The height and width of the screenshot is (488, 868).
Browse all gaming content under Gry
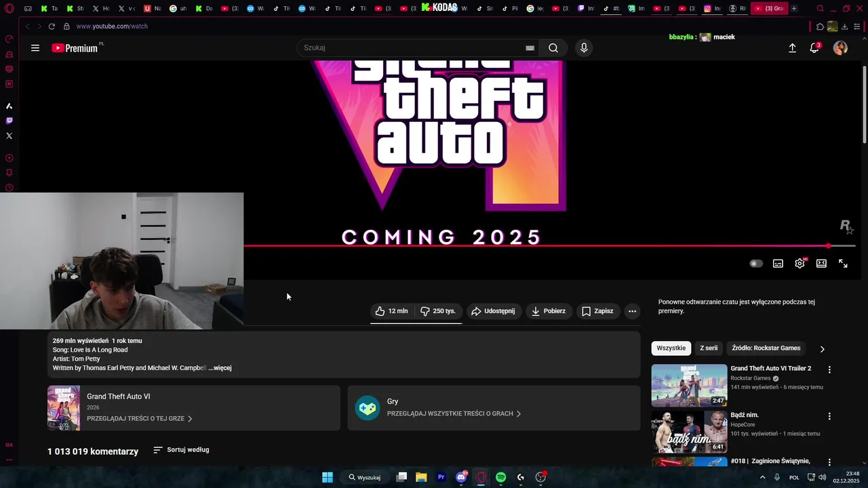[454, 413]
